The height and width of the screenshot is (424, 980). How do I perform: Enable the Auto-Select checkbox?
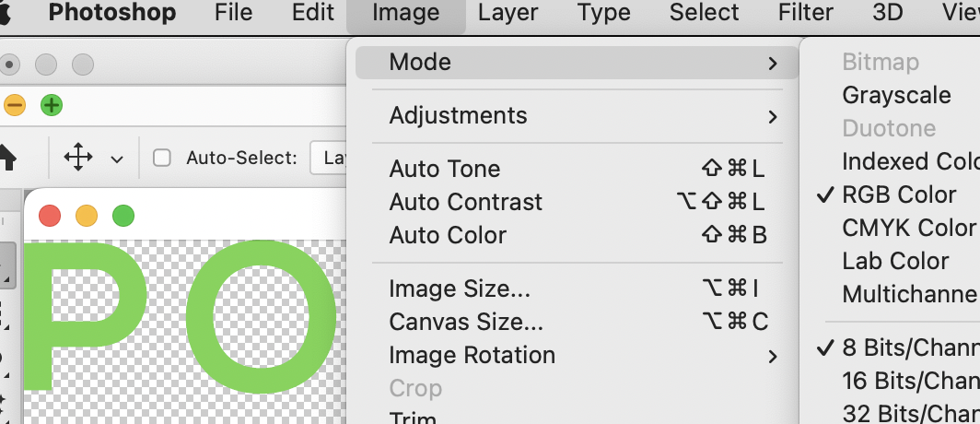pyautogui.click(x=162, y=159)
